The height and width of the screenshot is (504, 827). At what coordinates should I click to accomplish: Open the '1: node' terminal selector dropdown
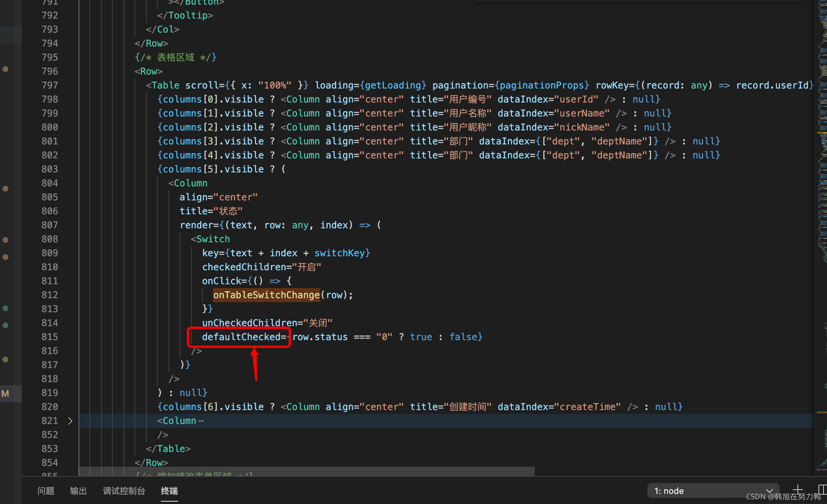click(x=713, y=491)
